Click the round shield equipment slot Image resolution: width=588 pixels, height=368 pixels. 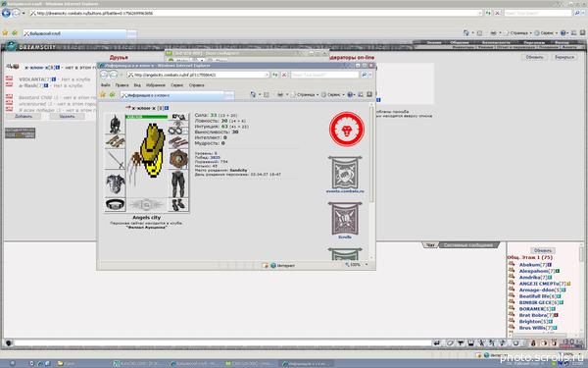click(x=178, y=158)
